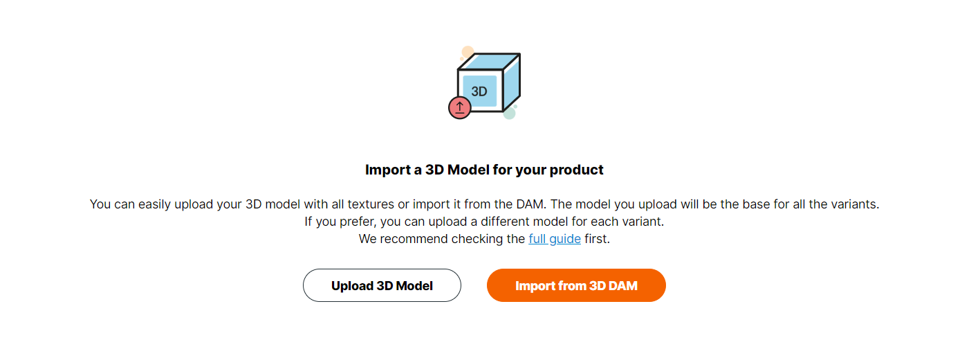Click the red upload arrow badge

pos(460,107)
